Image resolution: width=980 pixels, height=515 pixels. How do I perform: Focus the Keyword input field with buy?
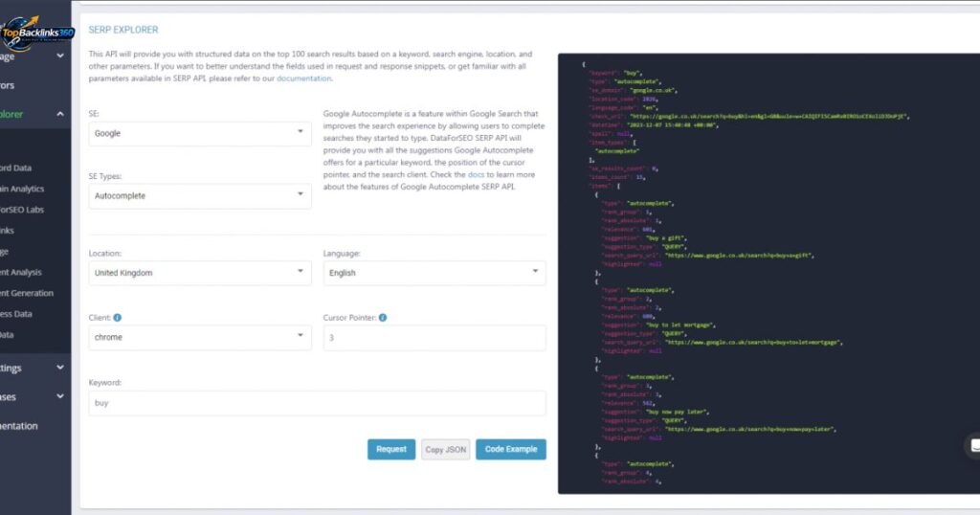(x=317, y=403)
